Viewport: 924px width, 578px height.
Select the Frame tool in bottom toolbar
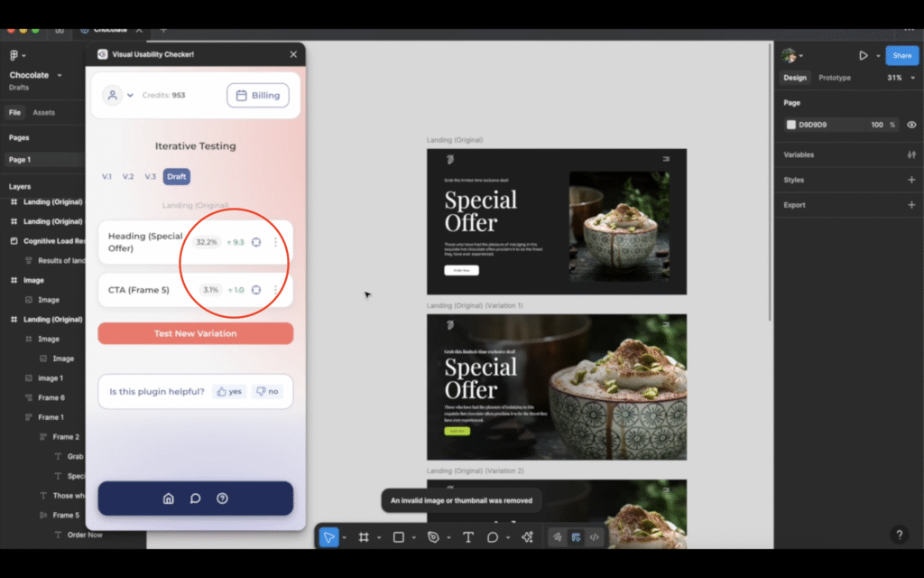point(364,537)
